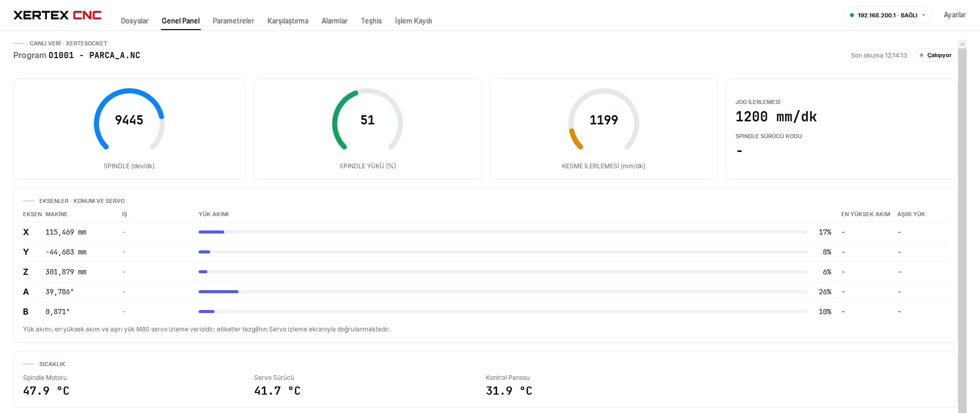
Task: Click the XERTEX CNC logo
Action: click(x=57, y=15)
